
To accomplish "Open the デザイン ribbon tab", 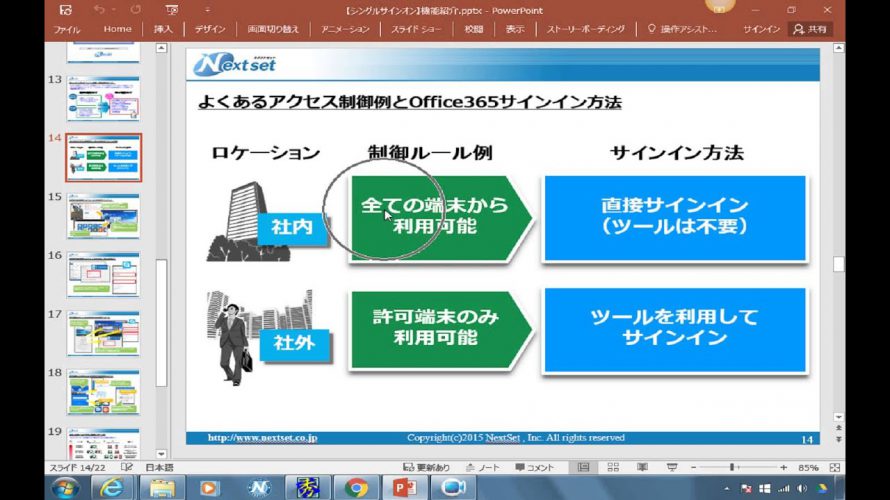I will [210, 29].
